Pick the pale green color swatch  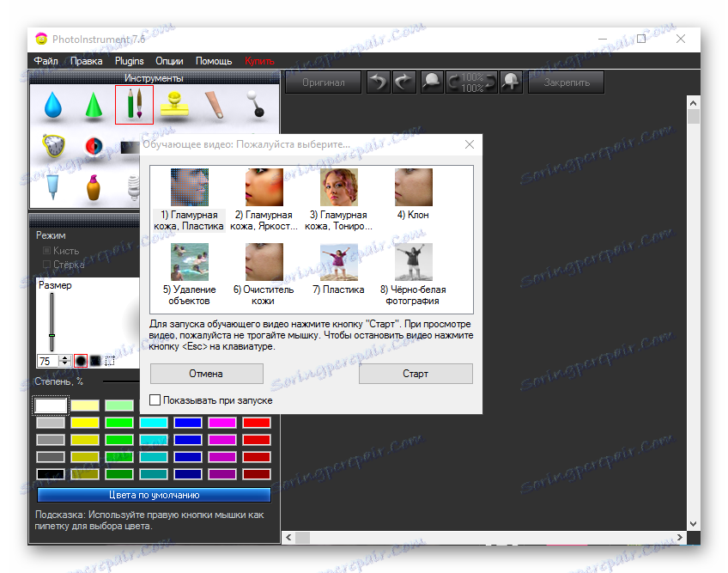[119, 405]
